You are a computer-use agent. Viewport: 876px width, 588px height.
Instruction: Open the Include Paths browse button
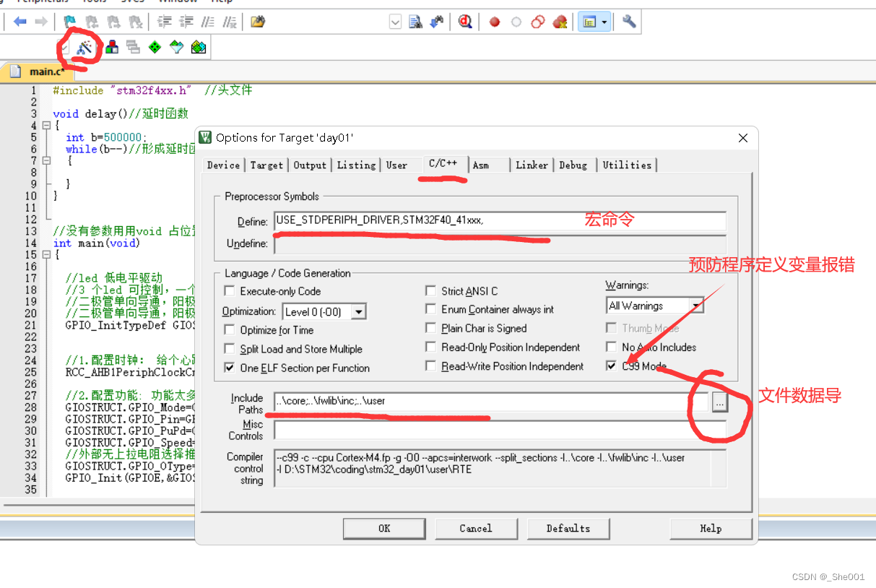point(719,403)
